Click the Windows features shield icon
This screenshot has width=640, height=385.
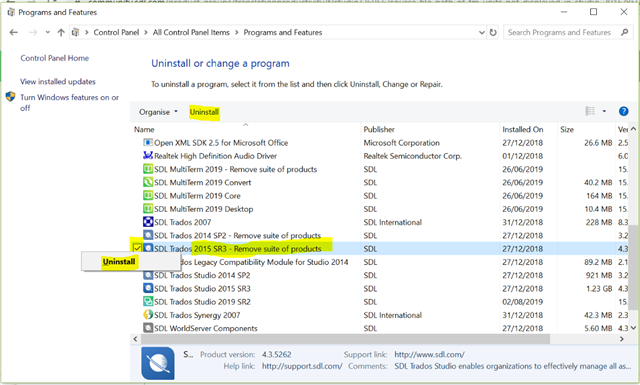coord(11,97)
